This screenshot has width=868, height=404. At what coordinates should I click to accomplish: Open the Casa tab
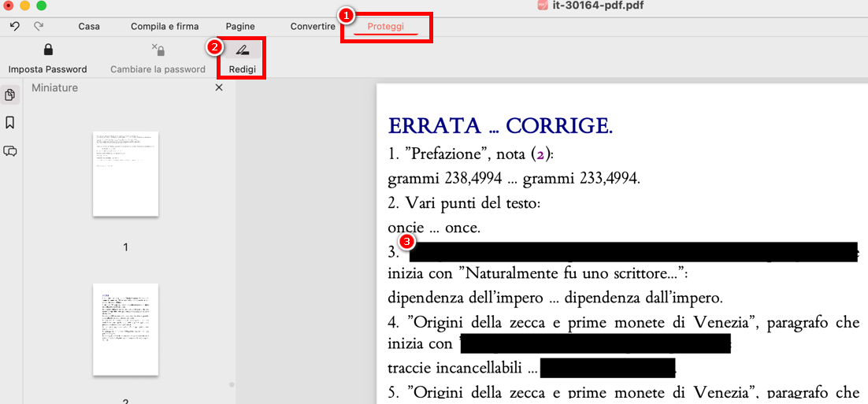[89, 26]
